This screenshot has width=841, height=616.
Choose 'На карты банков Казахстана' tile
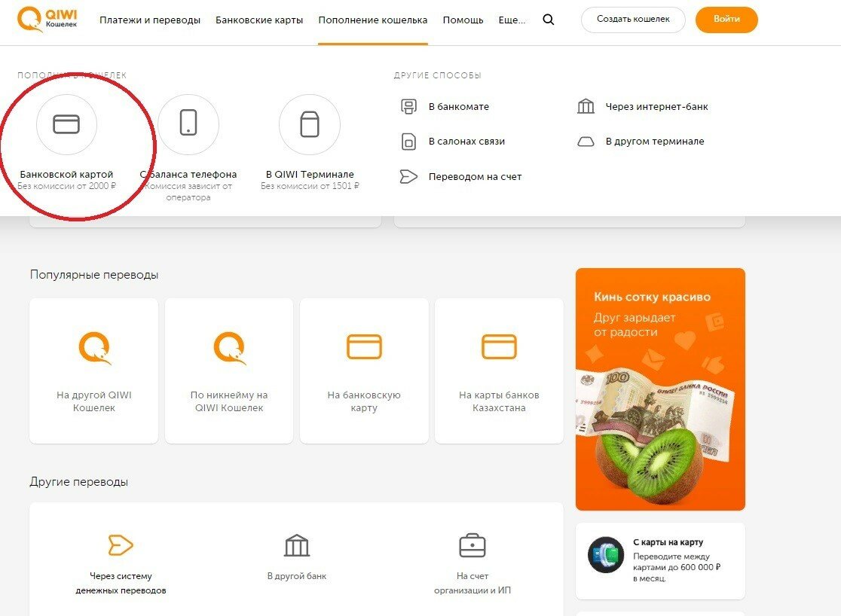(499, 371)
